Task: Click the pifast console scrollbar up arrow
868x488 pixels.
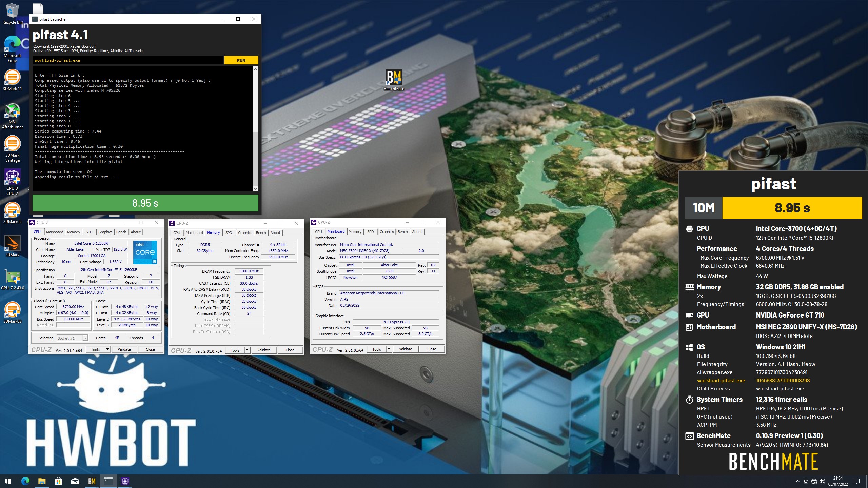Action: coord(255,69)
